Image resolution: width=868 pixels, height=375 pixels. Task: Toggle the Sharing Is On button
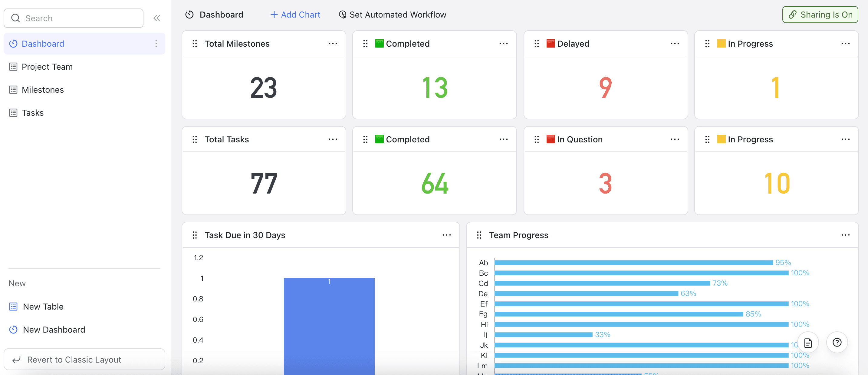820,15
